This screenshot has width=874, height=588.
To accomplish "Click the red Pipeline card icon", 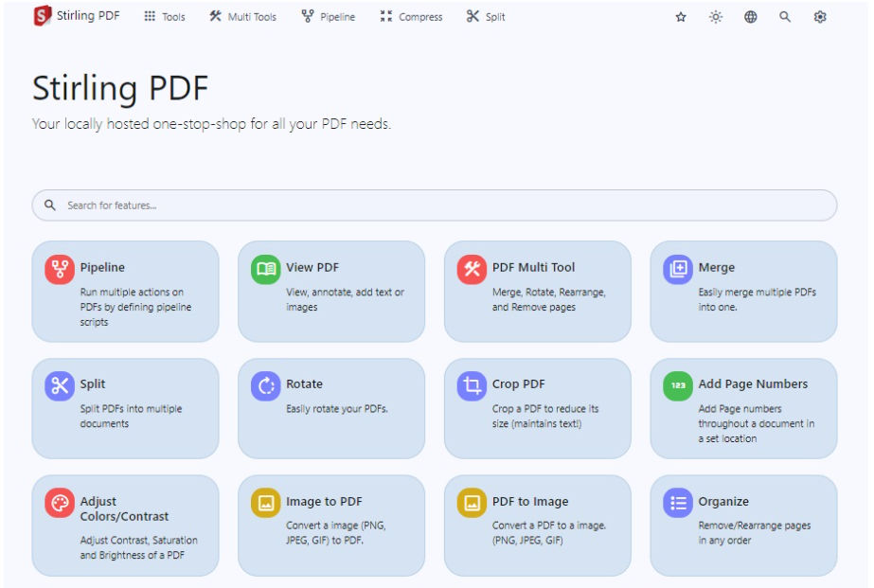I will tap(60, 269).
